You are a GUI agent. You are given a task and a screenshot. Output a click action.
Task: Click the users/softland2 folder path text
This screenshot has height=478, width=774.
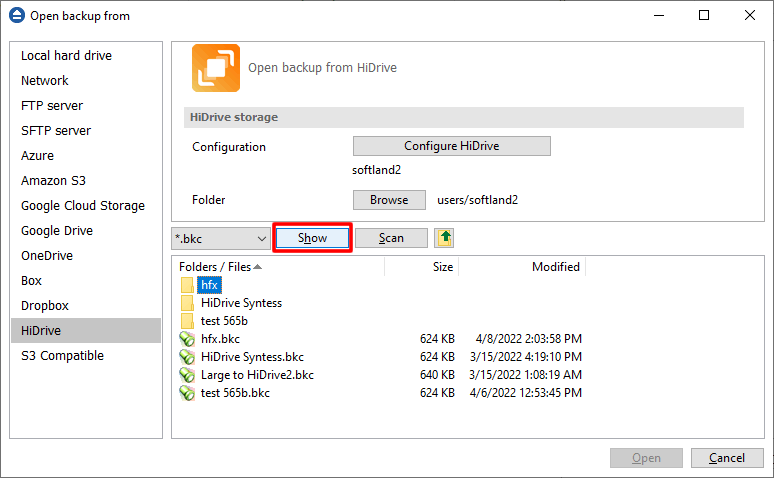pos(477,200)
